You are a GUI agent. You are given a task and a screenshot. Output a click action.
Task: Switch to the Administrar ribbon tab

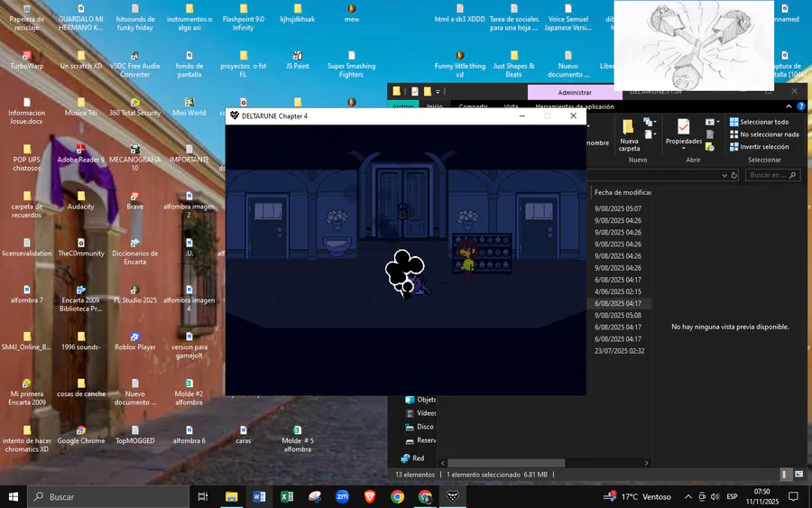coord(575,92)
